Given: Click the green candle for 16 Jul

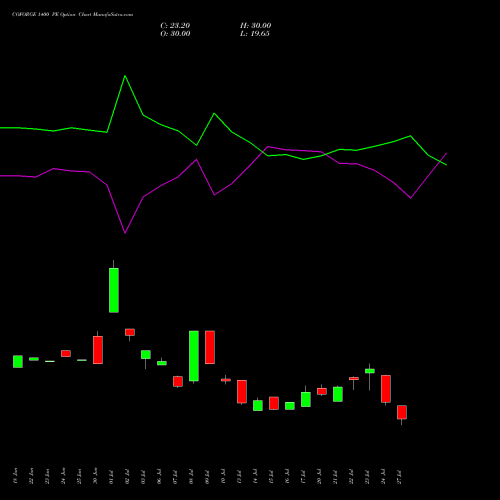Looking at the screenshot, I should tap(290, 406).
